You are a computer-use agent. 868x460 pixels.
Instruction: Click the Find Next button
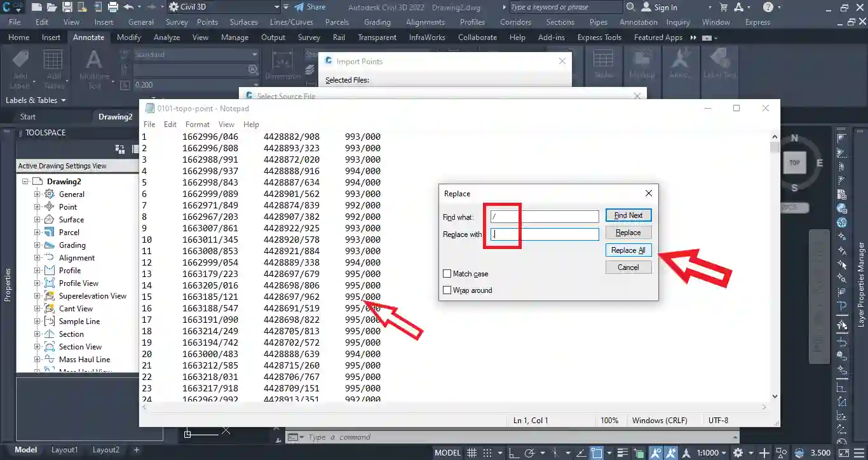(x=628, y=215)
